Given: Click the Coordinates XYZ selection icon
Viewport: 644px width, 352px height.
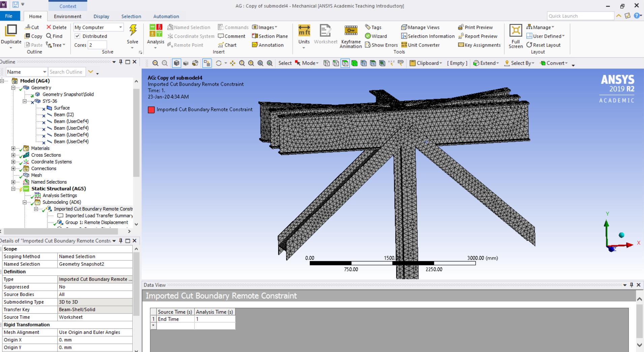Looking at the screenshot, I should tap(391, 63).
